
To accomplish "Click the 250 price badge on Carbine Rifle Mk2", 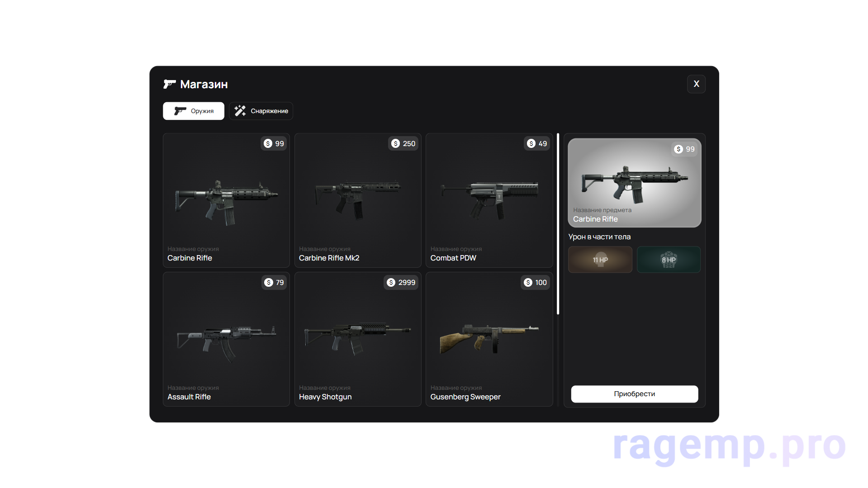I will click(x=403, y=144).
